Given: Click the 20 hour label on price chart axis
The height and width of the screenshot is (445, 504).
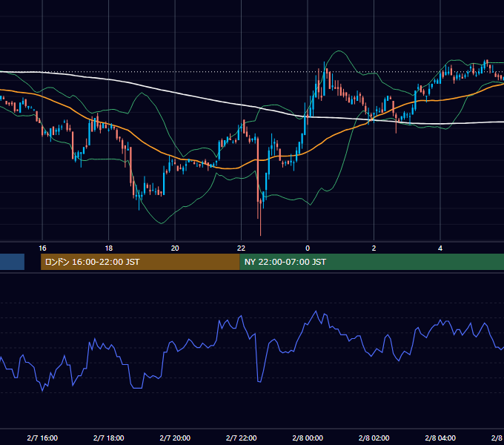Looking at the screenshot, I should (175, 248).
